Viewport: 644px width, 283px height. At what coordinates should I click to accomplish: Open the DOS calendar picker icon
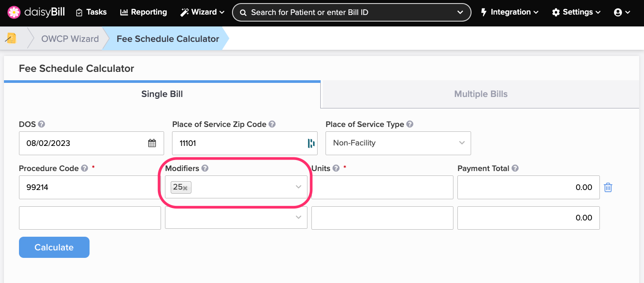click(152, 143)
